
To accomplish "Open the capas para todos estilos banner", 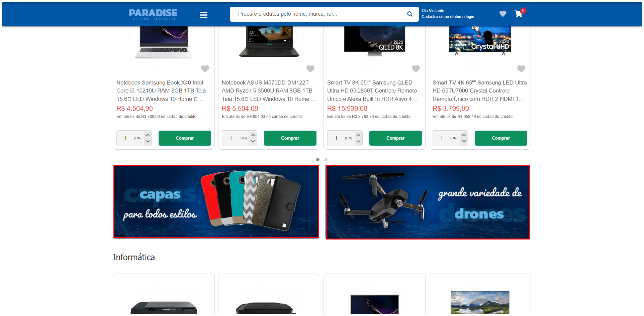I will [216, 202].
